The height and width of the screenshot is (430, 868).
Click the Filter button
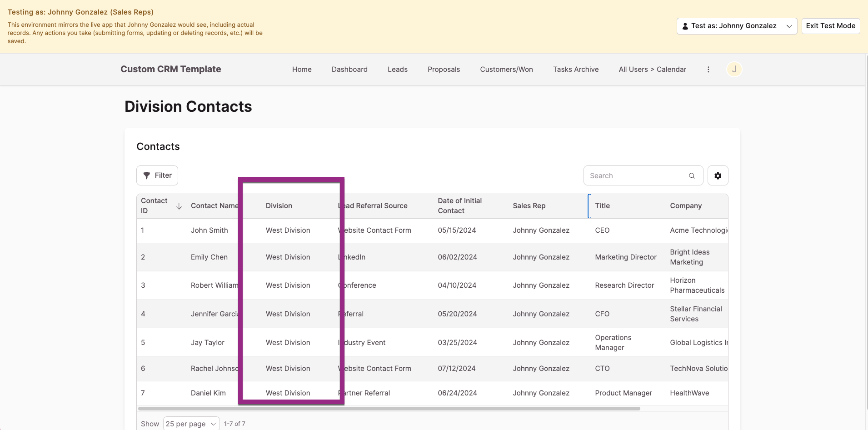(x=157, y=176)
